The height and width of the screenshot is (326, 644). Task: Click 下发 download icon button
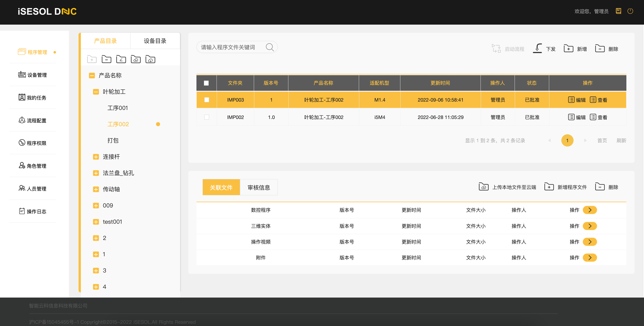537,48
